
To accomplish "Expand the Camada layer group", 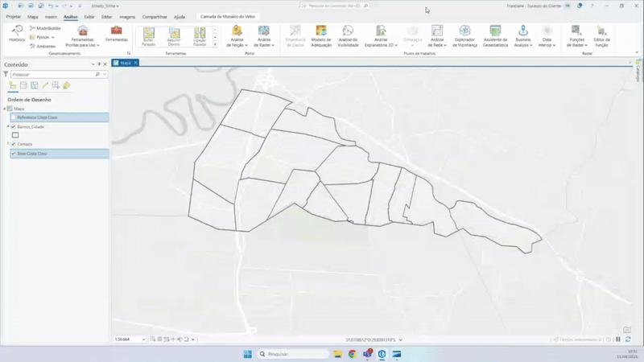I will tap(8, 144).
